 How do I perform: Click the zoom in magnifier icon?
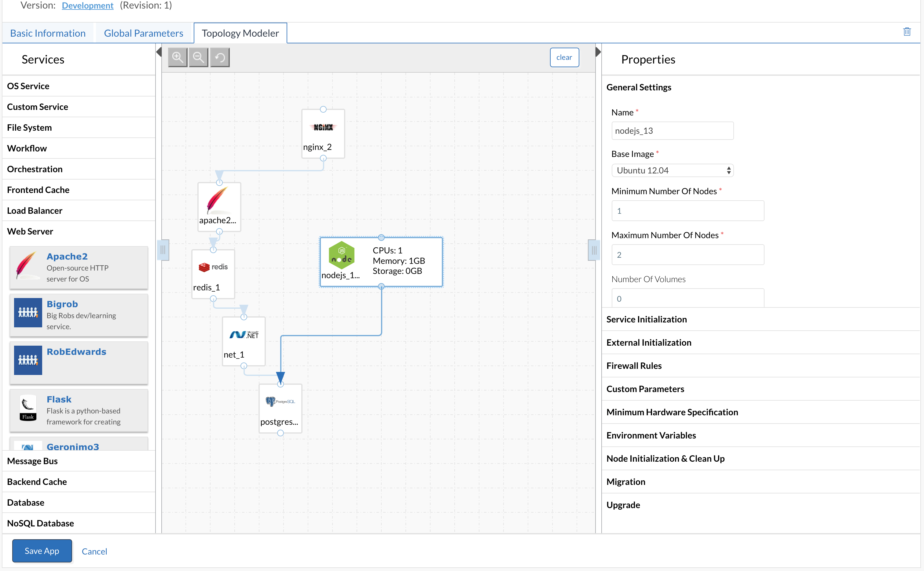177,57
